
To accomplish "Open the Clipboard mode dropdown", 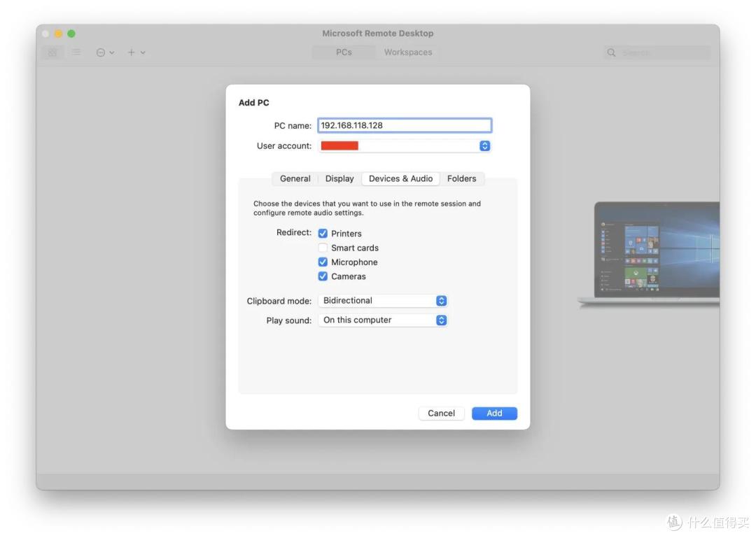I will pos(383,301).
